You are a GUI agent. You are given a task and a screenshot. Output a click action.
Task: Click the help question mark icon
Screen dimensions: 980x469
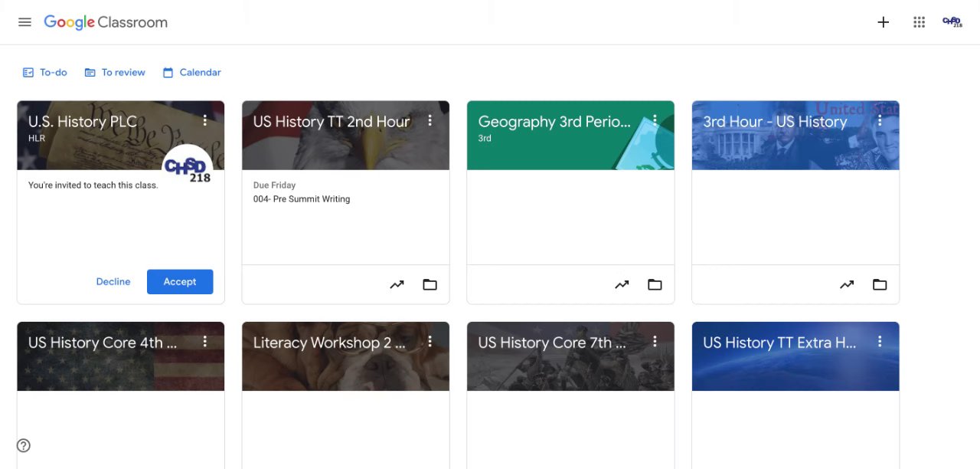pos(24,445)
